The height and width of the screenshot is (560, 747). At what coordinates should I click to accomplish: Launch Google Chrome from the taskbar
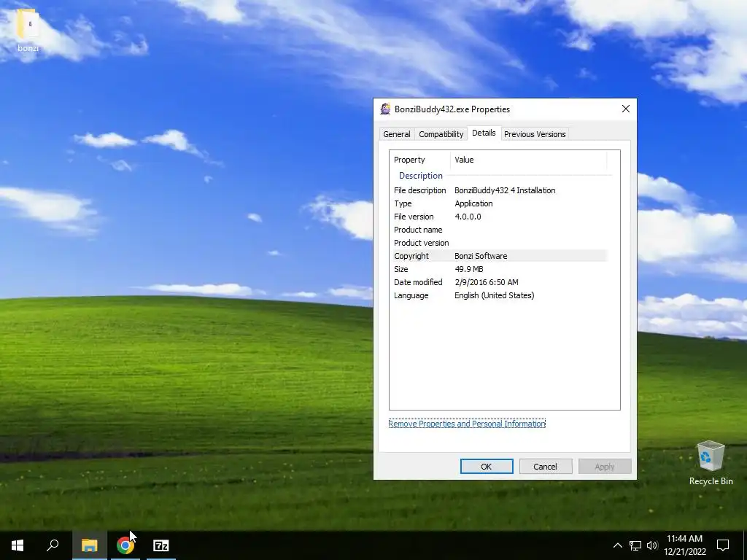click(125, 545)
